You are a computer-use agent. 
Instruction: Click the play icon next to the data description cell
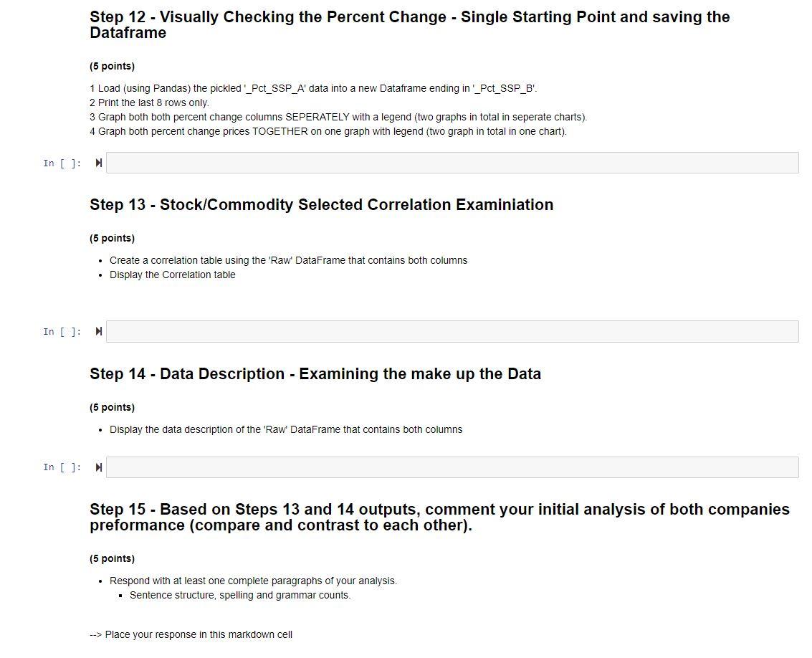97,467
